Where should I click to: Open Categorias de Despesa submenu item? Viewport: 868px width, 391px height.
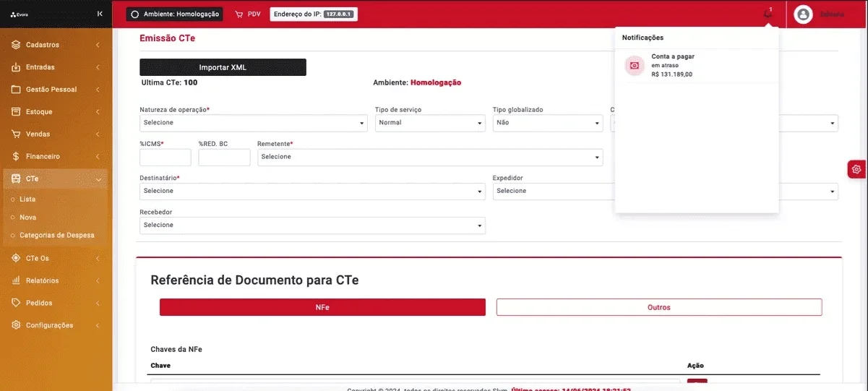tap(57, 235)
